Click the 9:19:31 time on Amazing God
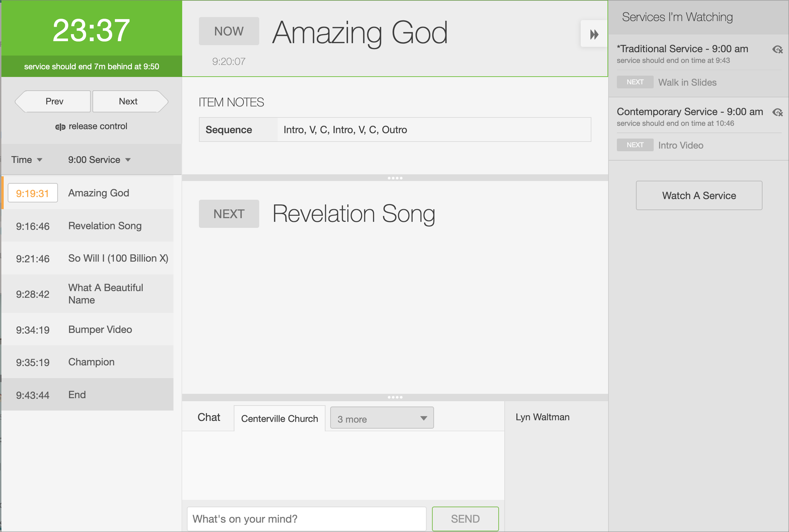 point(32,193)
